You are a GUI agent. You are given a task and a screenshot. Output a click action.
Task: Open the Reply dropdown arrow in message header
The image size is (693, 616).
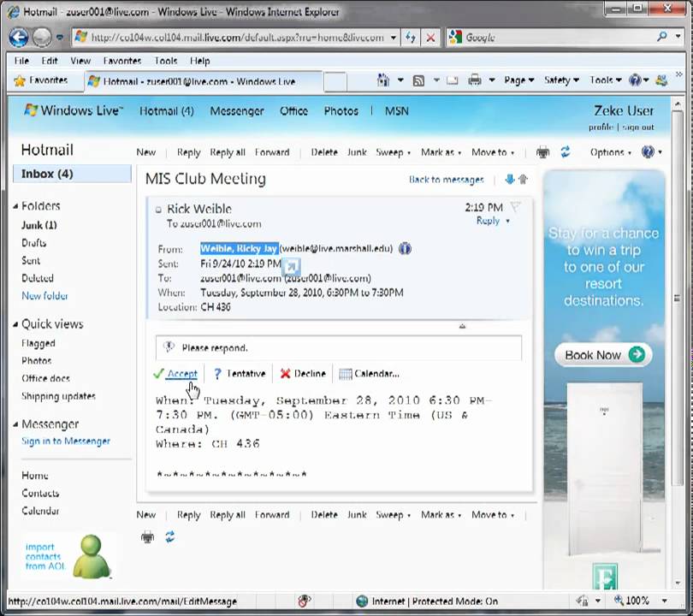coord(507,221)
